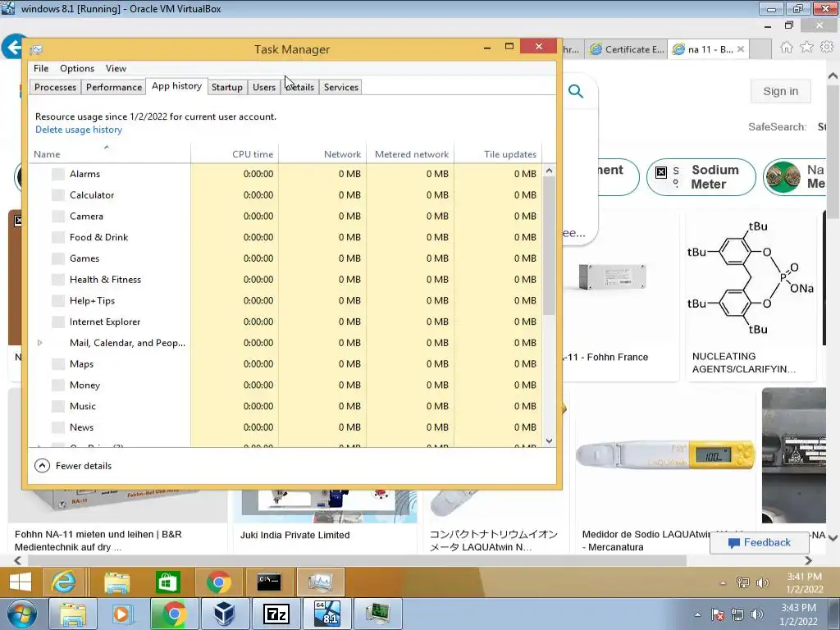The image size is (840, 630).
Task: Select Sodium Meter suggestion chip
Action: pos(701,177)
